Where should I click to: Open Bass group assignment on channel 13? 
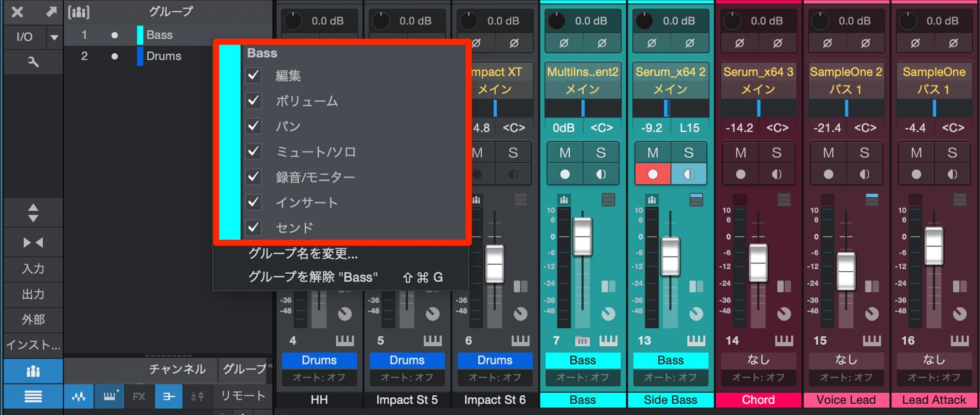[x=671, y=360]
